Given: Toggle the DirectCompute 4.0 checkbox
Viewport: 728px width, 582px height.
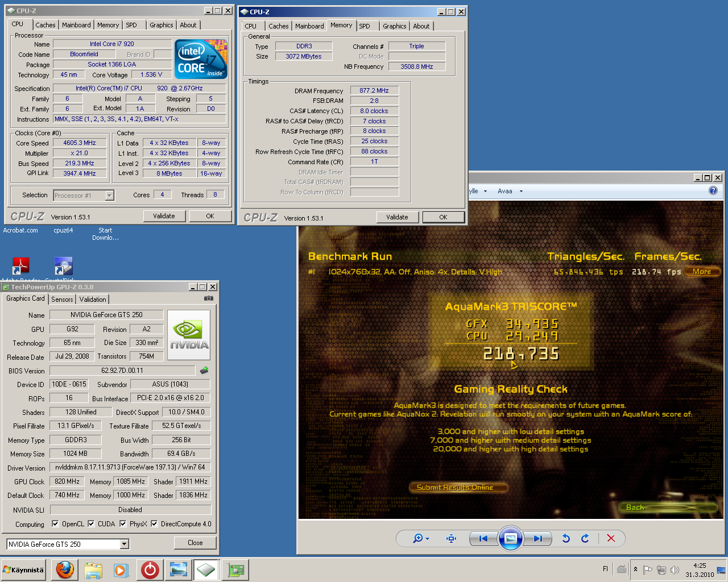Looking at the screenshot, I should coord(154,523).
